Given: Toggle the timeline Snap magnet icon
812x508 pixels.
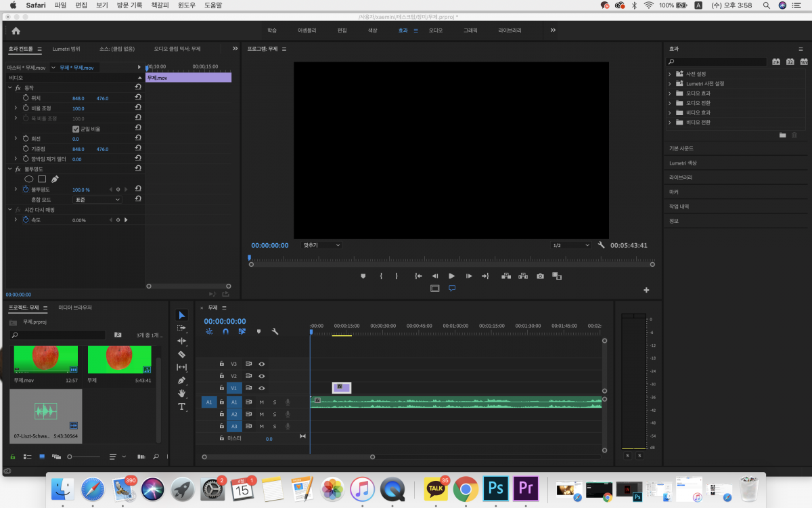Looking at the screenshot, I should tap(225, 332).
